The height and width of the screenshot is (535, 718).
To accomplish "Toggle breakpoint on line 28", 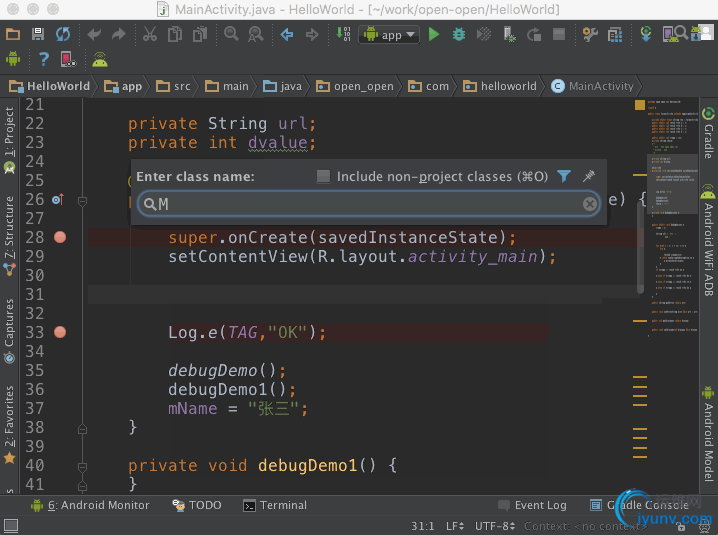I will pos(60,237).
